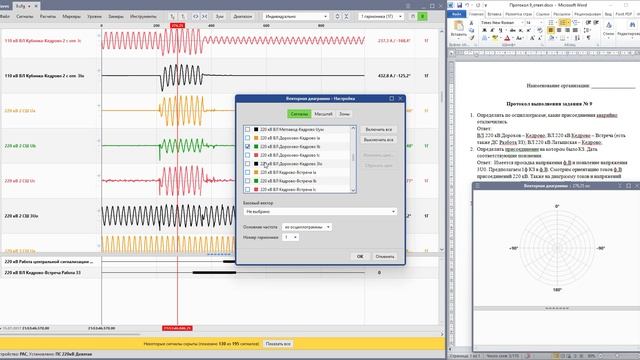Click the bullet list icon in Word

coord(551,22)
